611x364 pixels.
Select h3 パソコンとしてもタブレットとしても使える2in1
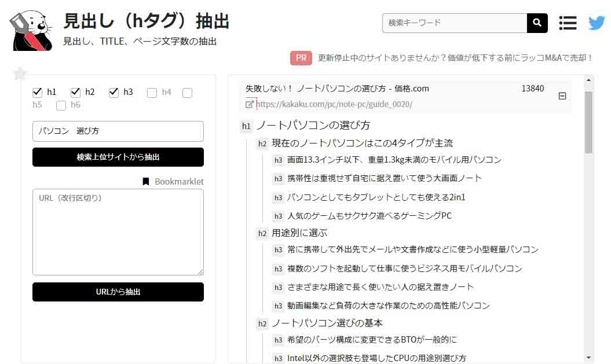pos(376,197)
